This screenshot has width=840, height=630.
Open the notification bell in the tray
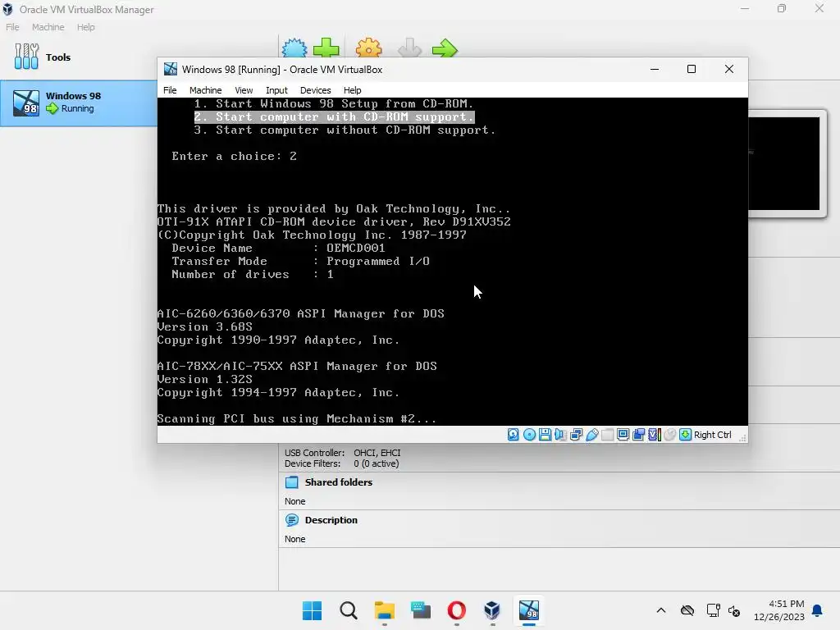818,610
